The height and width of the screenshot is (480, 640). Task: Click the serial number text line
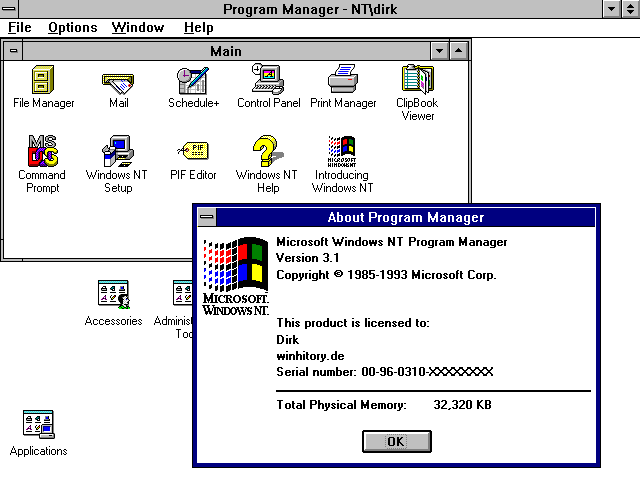click(384, 372)
